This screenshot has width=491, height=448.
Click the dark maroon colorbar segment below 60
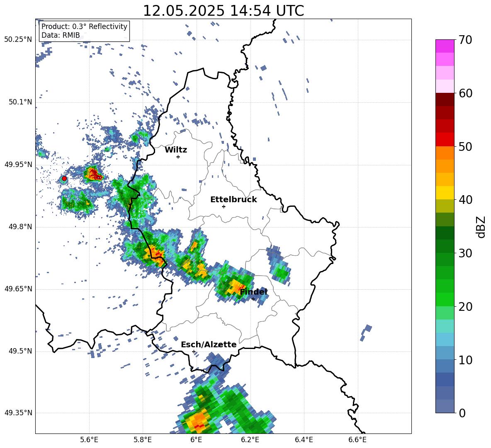(x=445, y=99)
